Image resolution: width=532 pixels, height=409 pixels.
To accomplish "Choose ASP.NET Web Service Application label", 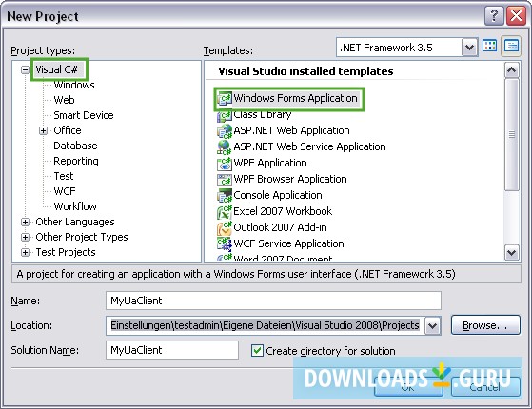I will [x=309, y=146].
